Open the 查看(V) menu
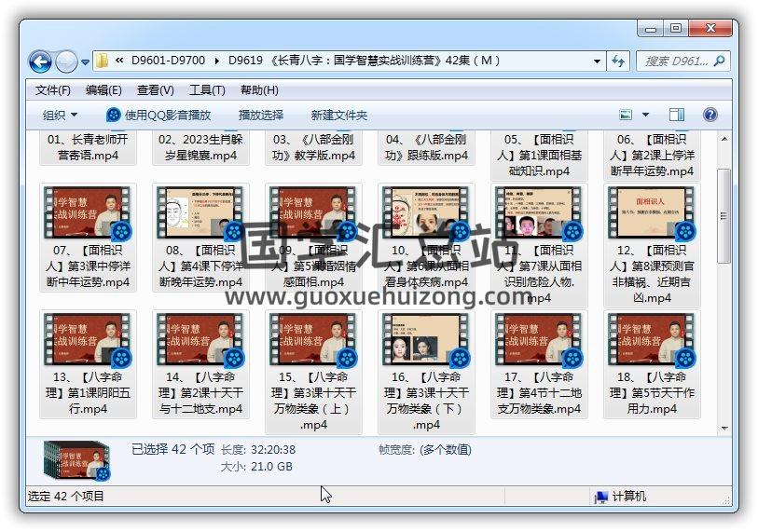The image size is (758, 532). [x=155, y=90]
